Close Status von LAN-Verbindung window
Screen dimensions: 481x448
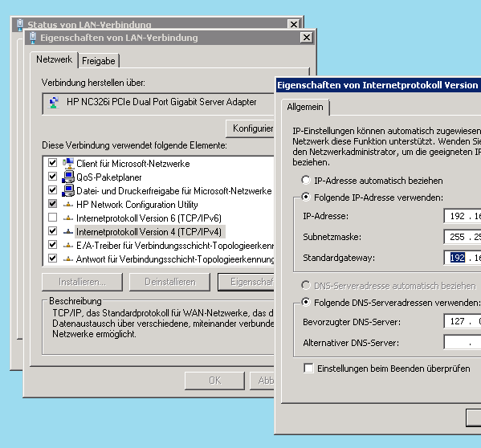pyautogui.click(x=294, y=25)
